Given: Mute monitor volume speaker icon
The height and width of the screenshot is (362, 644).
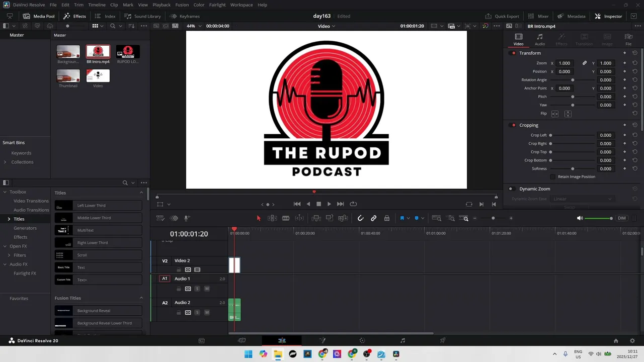Looking at the screenshot, I should tap(580, 218).
